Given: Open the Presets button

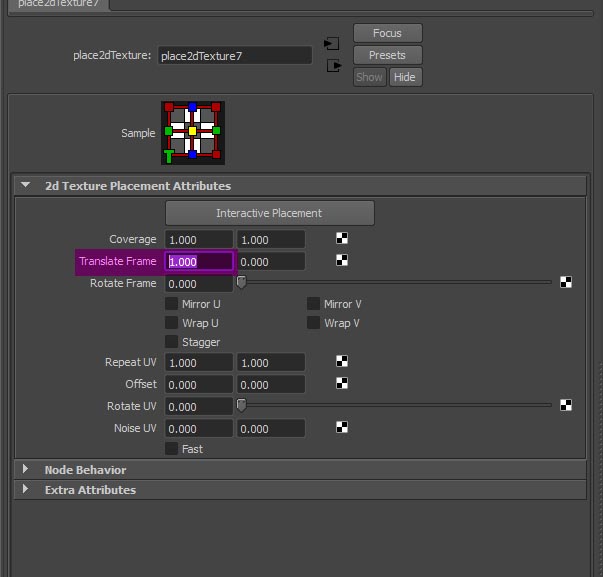Looking at the screenshot, I should 388,55.
